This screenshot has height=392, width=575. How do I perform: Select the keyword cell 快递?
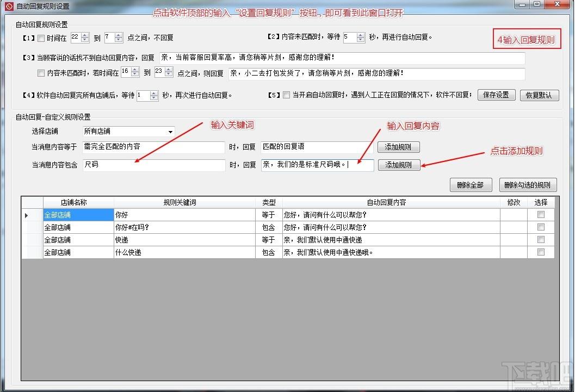click(x=184, y=240)
